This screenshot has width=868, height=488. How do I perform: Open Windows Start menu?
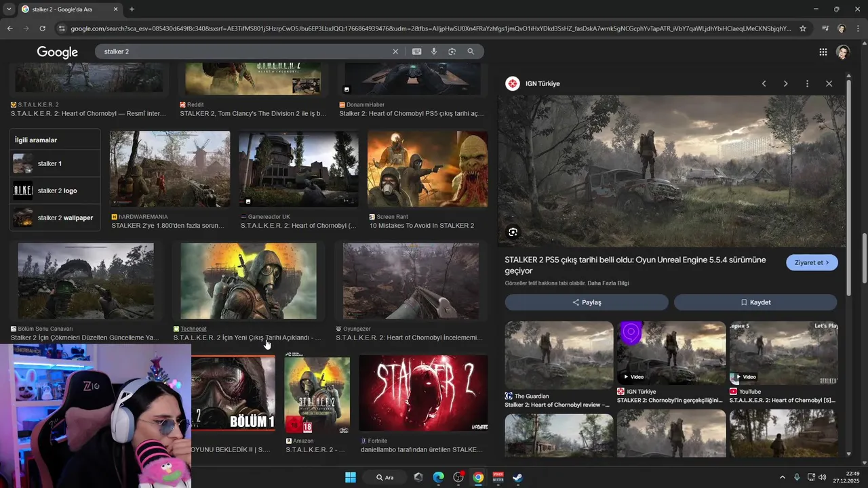point(351,477)
